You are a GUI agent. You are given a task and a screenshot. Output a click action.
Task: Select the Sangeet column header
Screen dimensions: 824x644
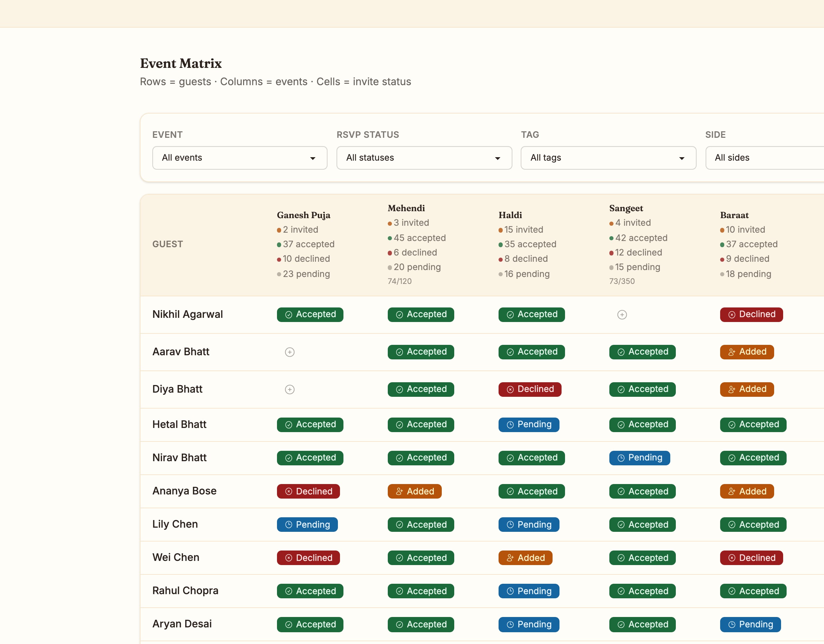click(626, 208)
